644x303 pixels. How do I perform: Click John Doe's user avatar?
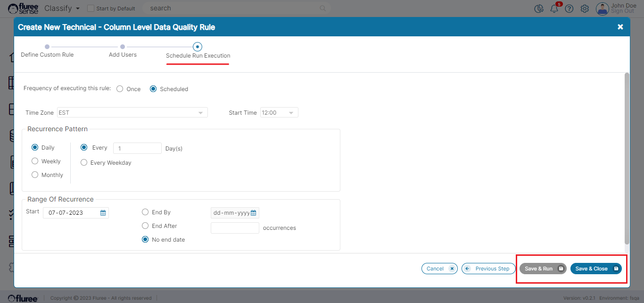click(602, 8)
